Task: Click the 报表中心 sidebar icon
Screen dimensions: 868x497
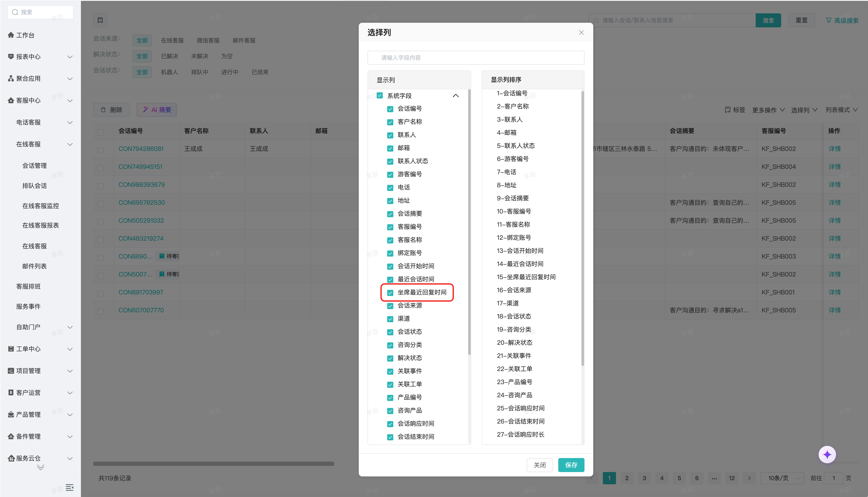Action: coord(11,57)
